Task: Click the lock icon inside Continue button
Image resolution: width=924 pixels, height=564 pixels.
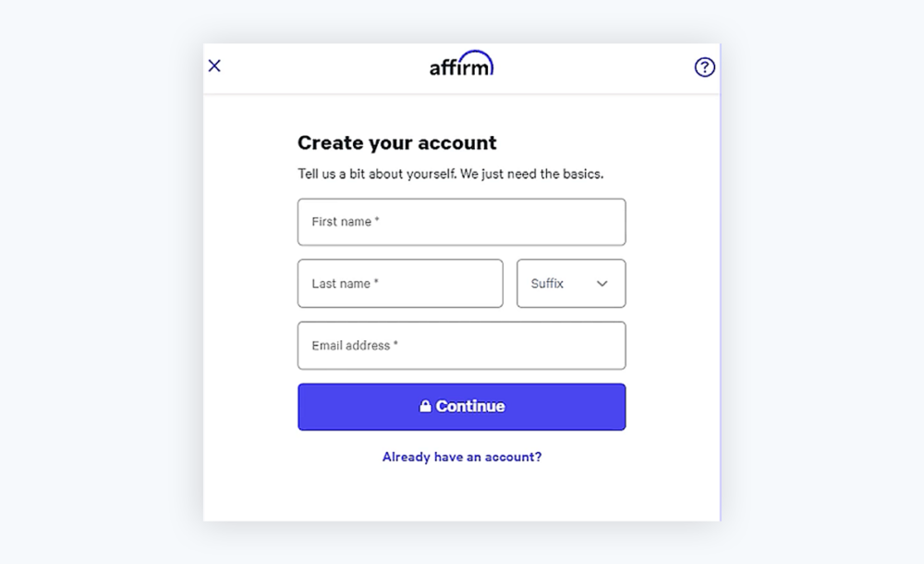Action: [425, 406]
